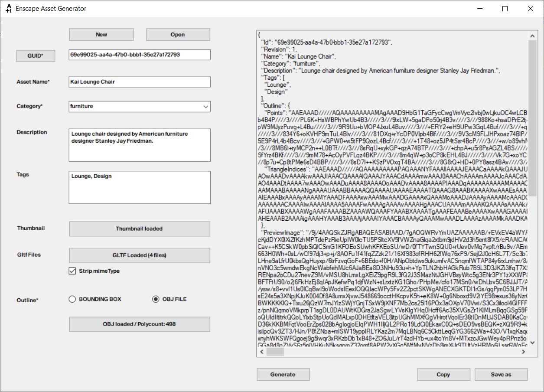Viewport: 544px width, 392px height.
Task: Click the Asset Name* label
Action: point(33,82)
